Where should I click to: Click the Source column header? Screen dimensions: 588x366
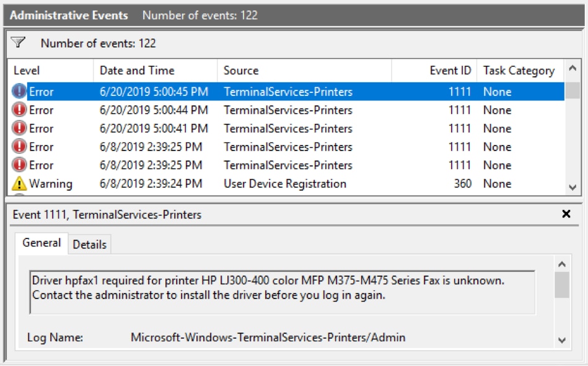point(241,71)
